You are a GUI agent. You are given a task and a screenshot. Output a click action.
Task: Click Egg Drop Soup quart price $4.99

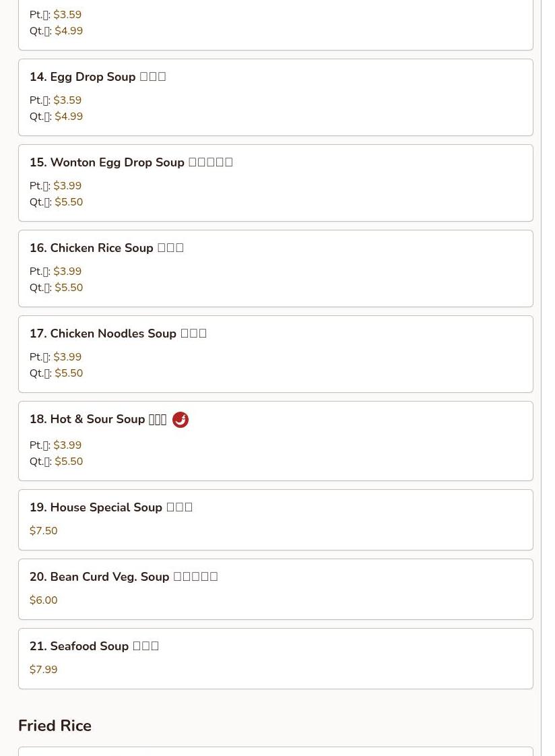(69, 117)
